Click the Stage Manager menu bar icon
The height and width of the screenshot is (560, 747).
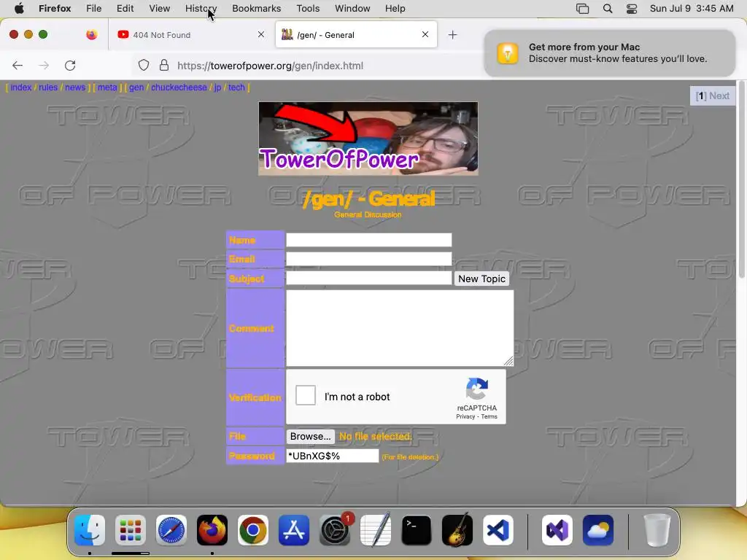(x=582, y=9)
